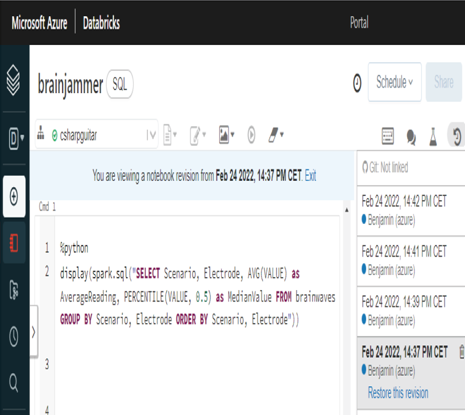
Task: Open the Workspace notebook icon in sidebar
Action: pyautogui.click(x=14, y=243)
